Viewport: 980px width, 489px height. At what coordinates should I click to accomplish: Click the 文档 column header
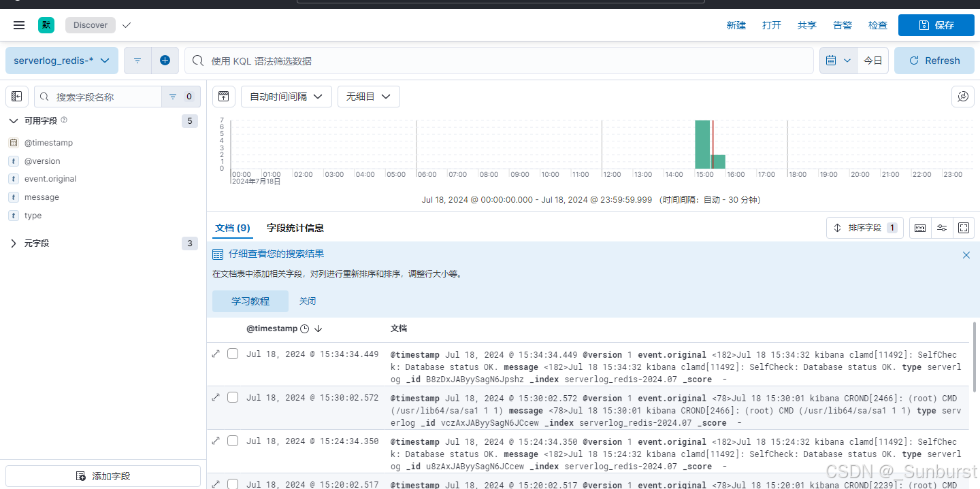(x=398, y=328)
